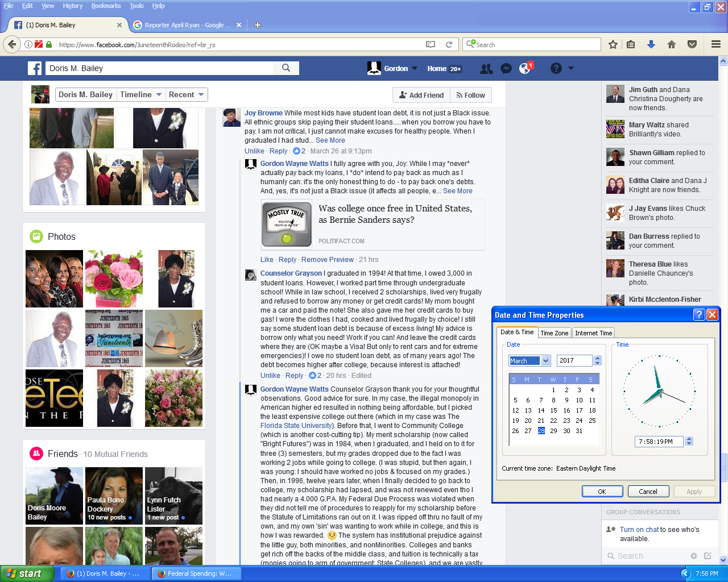Open the Internet Time tab
The height and width of the screenshot is (582, 728).
tap(593, 333)
